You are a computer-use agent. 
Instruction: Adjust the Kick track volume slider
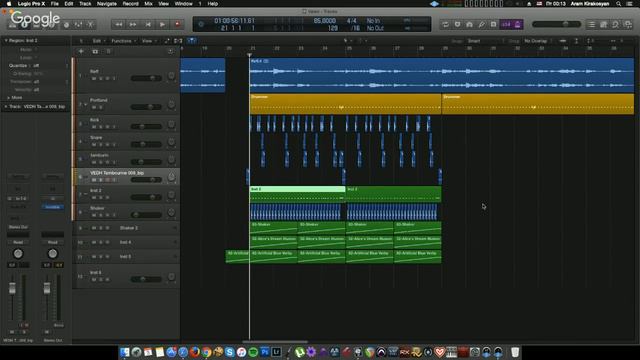[146, 127]
